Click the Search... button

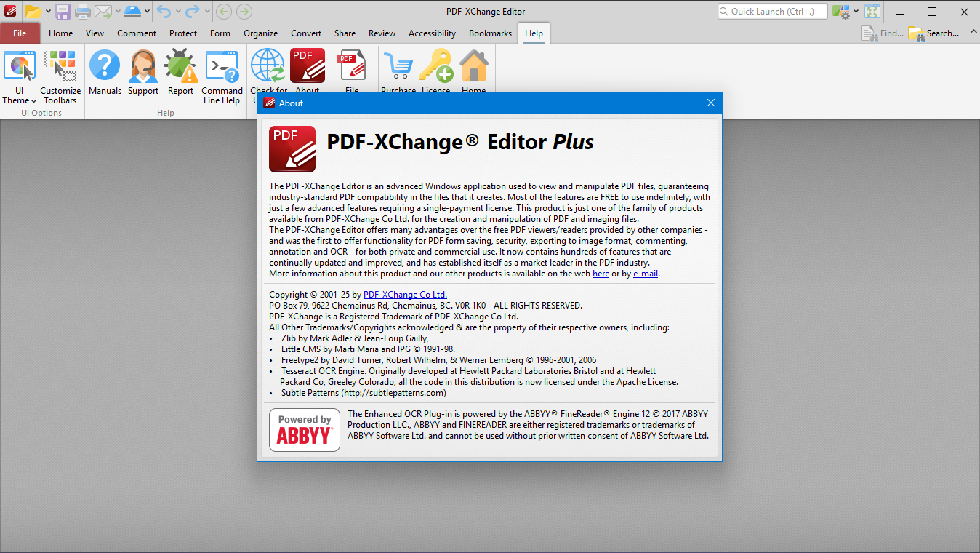tap(934, 33)
